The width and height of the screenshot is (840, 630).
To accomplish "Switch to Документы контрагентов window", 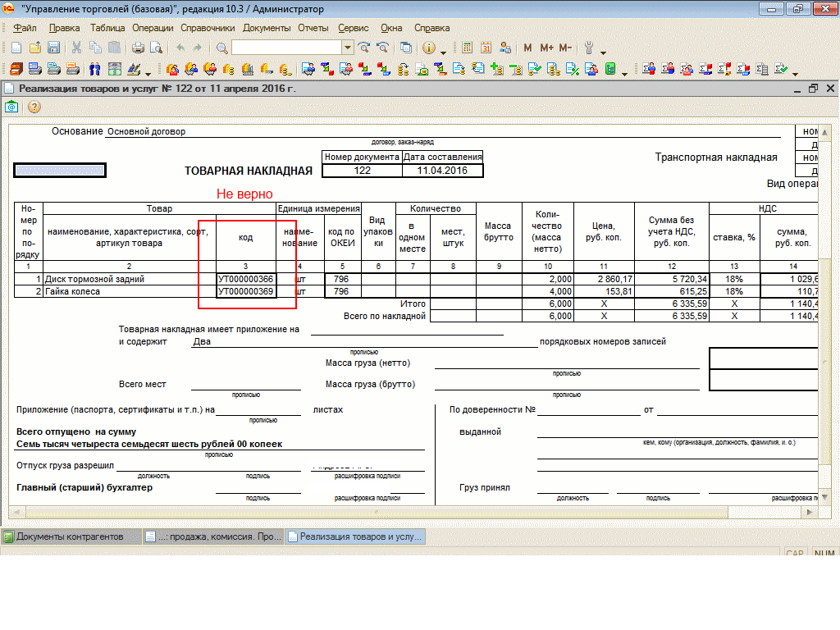I will click(x=70, y=536).
